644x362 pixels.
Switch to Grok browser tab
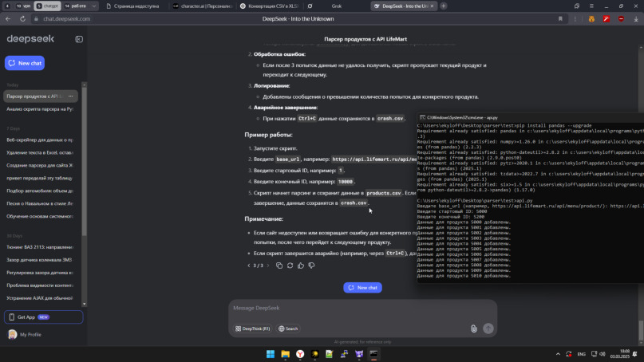tap(337, 6)
